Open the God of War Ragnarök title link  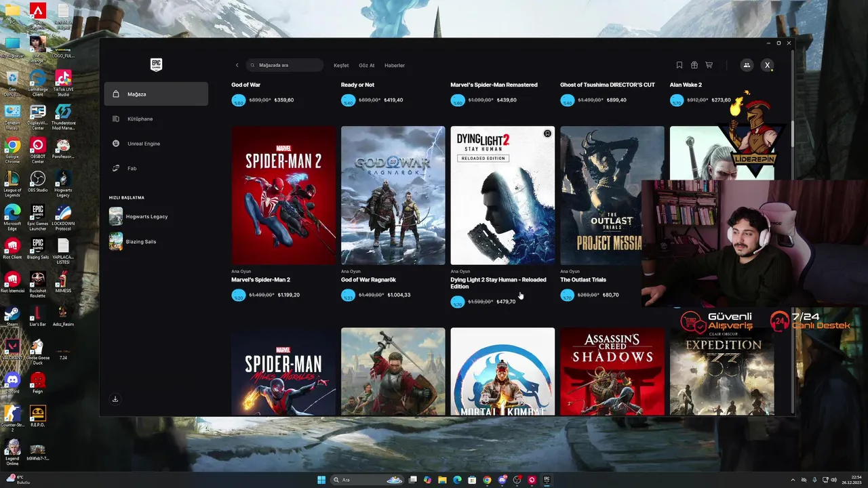[368, 279]
